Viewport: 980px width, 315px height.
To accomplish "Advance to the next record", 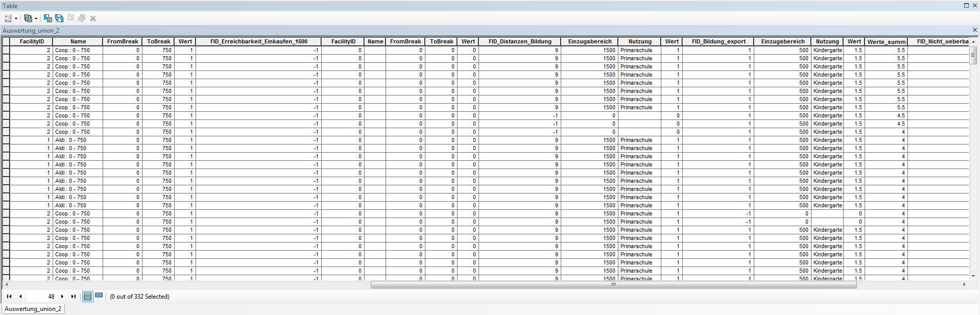I will [62, 296].
